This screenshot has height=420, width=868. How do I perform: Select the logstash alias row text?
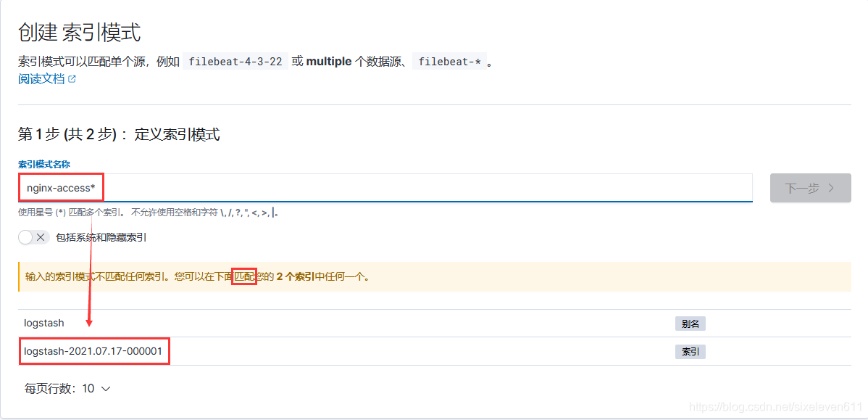point(44,323)
